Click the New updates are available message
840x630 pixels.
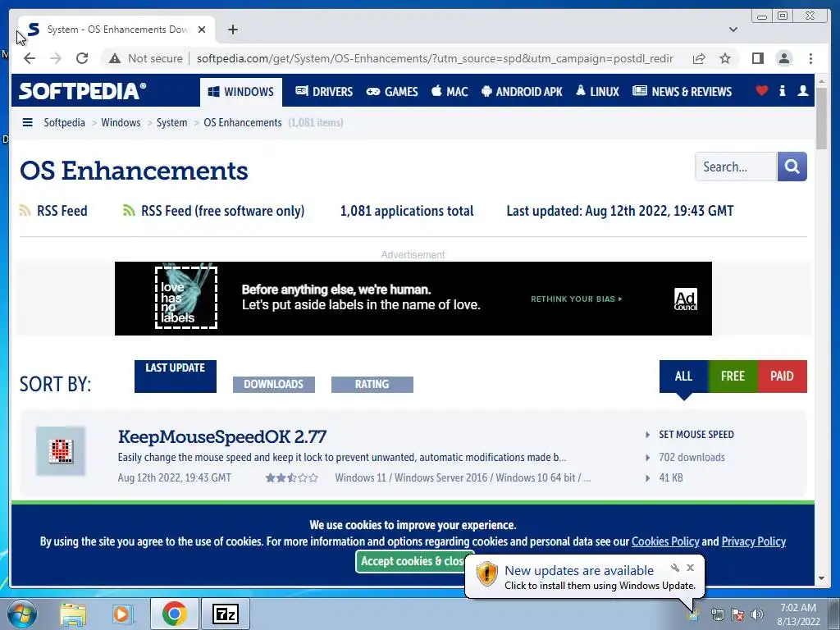click(x=578, y=570)
